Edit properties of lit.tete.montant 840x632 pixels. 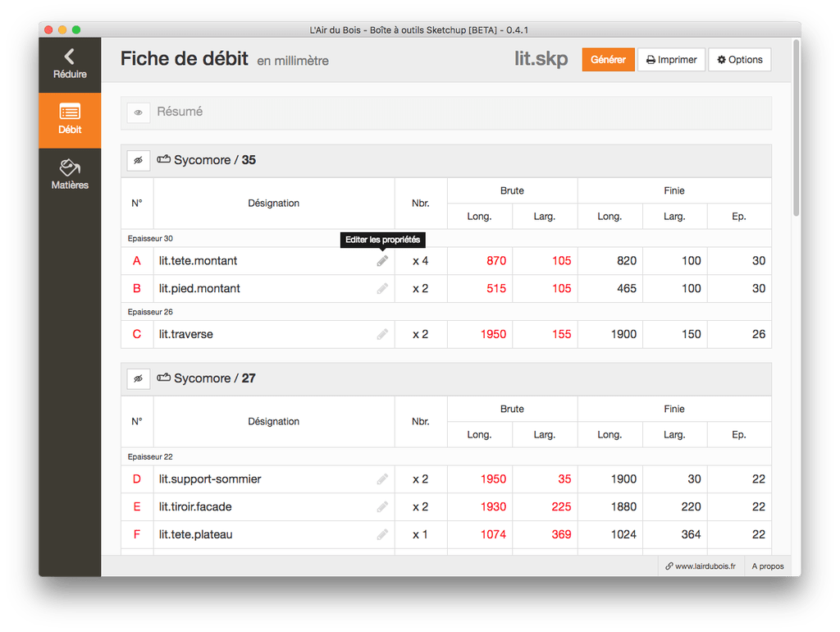[x=382, y=261]
